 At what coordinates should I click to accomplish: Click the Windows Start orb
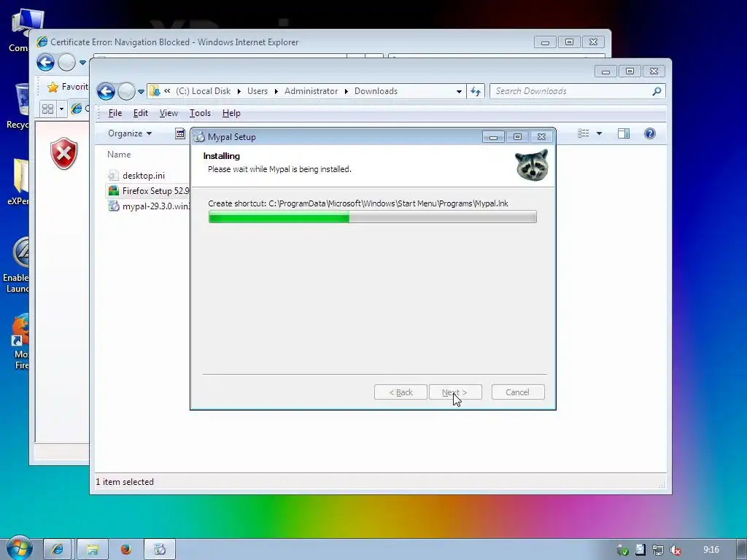click(19, 548)
